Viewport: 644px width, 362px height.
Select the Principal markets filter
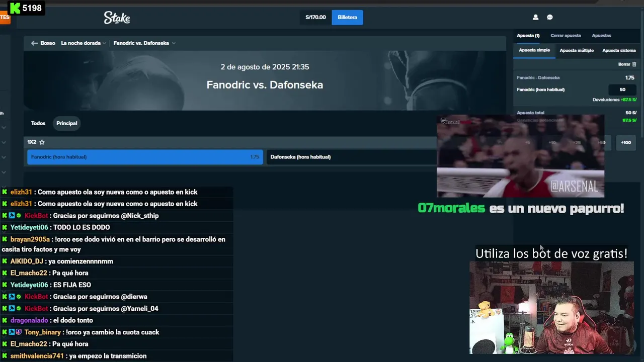click(x=67, y=123)
